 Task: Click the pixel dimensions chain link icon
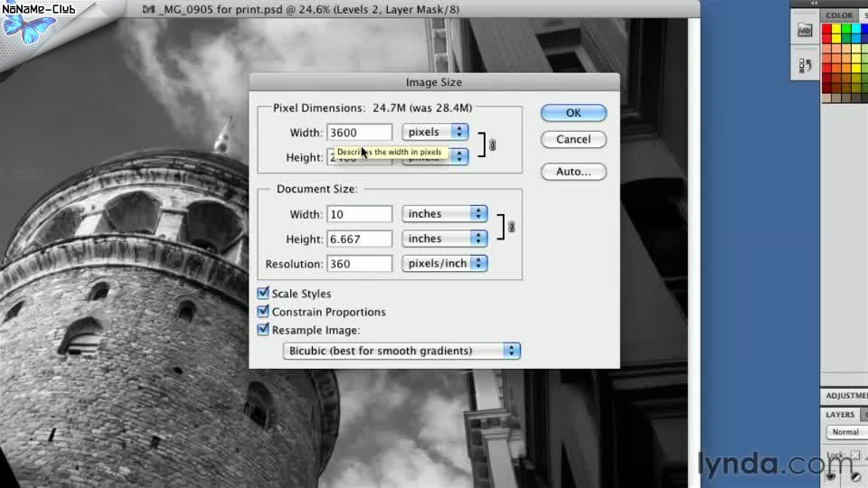tap(492, 145)
